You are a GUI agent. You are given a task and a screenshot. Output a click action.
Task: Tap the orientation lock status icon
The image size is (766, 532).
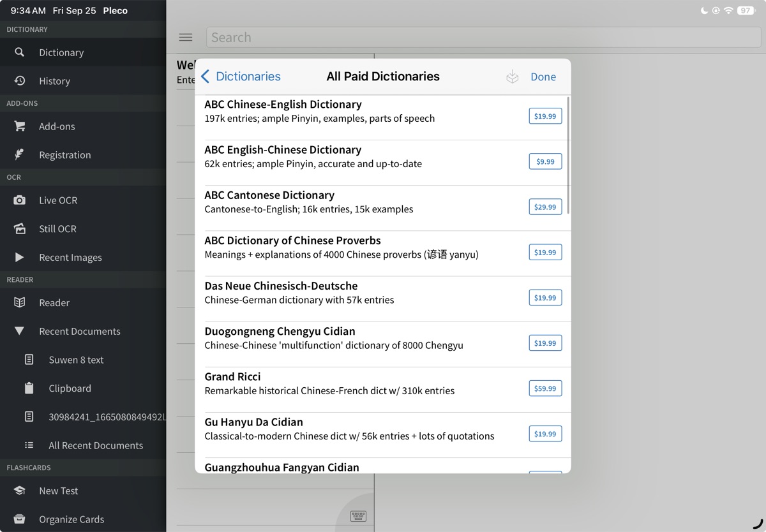(716, 10)
